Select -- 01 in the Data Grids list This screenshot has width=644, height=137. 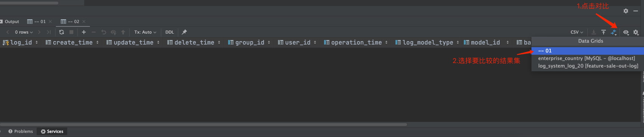587,51
